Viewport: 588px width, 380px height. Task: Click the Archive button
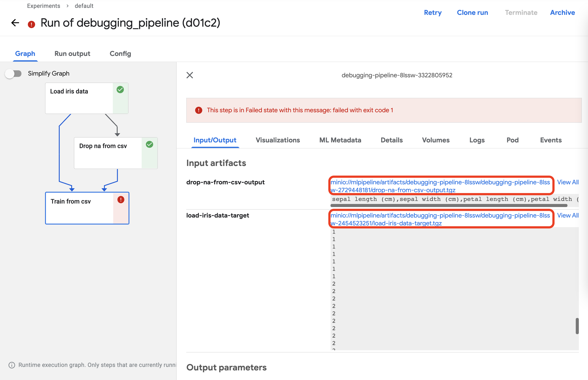point(562,13)
